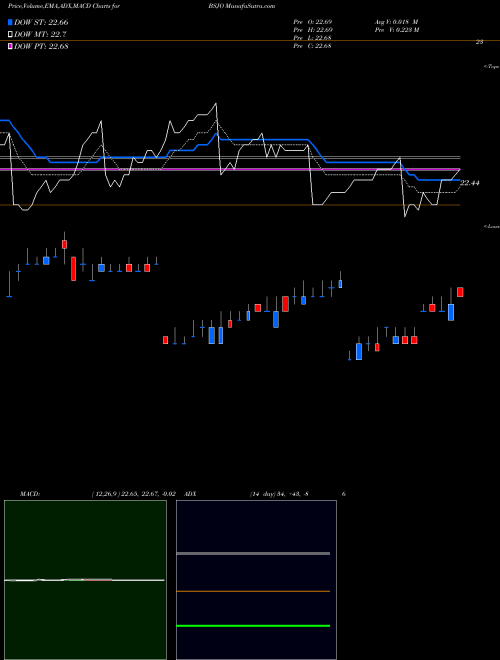This screenshot has width=500, height=660.
Task: Click the '6' label beside ADX values
Action: tap(344, 494)
